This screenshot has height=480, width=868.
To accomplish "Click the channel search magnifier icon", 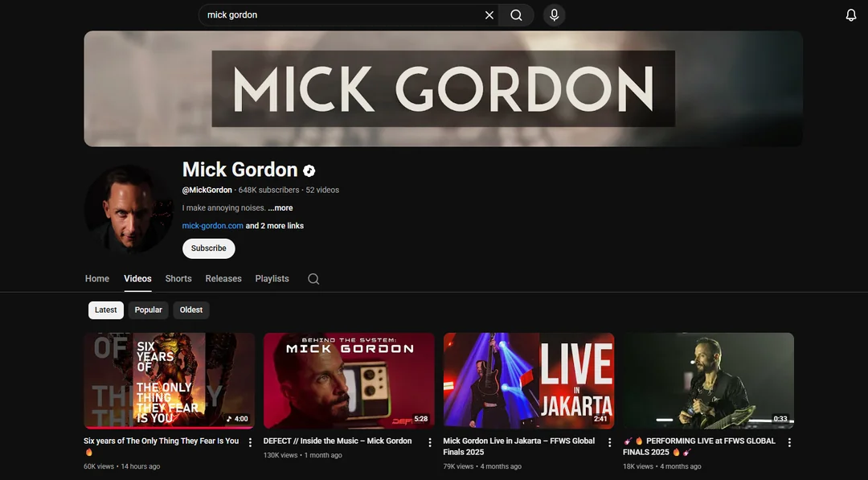I will tap(313, 279).
